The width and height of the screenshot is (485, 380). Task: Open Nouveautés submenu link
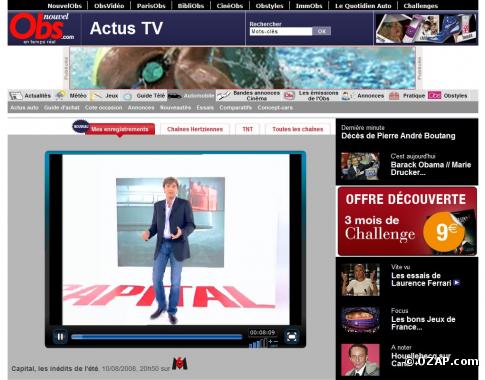tap(175, 108)
